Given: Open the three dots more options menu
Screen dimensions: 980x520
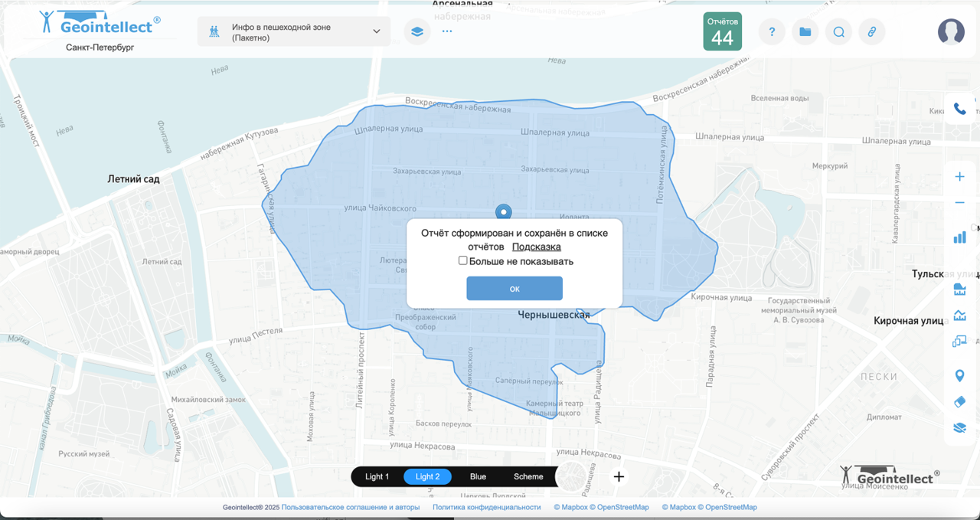Looking at the screenshot, I should click(x=447, y=32).
